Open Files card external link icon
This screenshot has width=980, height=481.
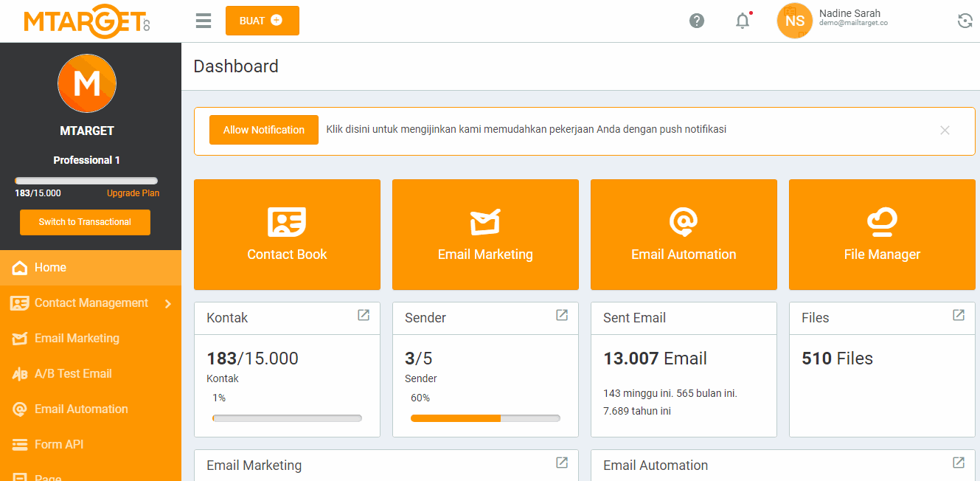click(959, 315)
